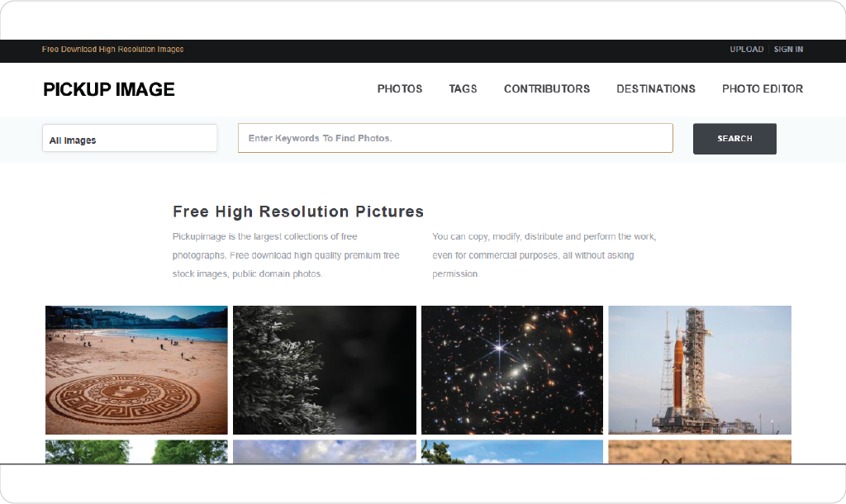Open the tan thumbnail below rocket photo
Screen dimensions: 846x504
[x=700, y=451]
